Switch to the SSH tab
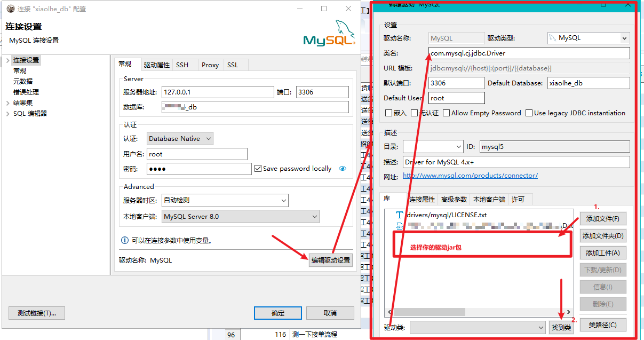644x340 pixels. click(x=182, y=65)
